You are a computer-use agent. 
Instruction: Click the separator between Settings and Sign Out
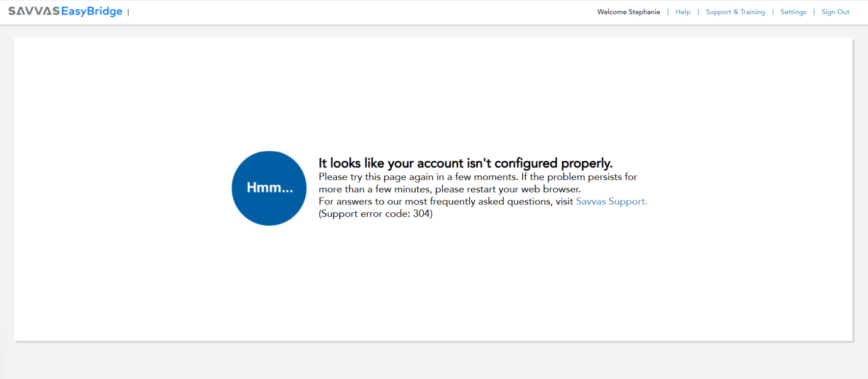(813, 12)
